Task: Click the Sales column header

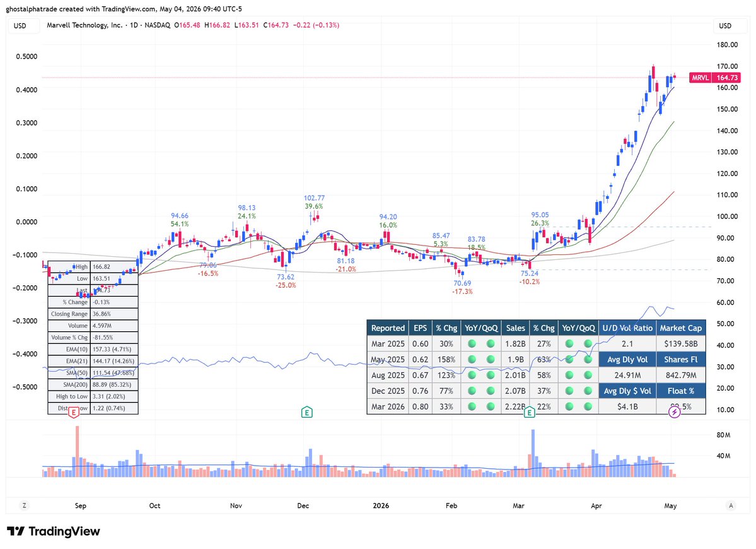Action: click(x=515, y=328)
